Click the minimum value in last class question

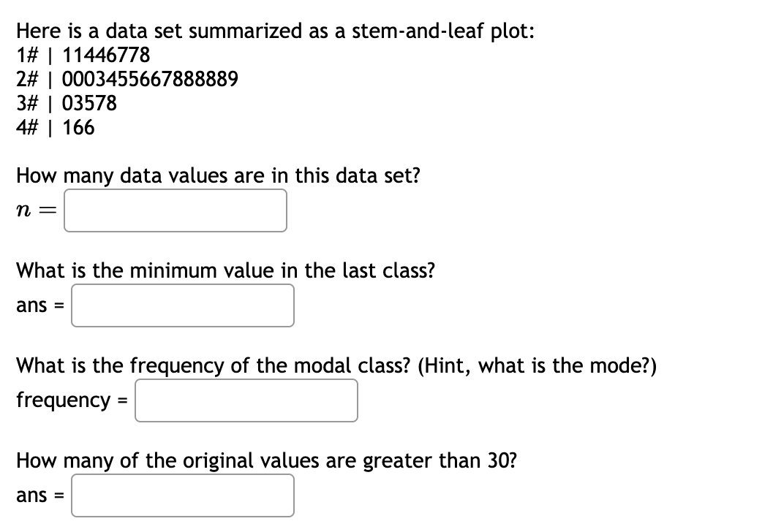225,270
